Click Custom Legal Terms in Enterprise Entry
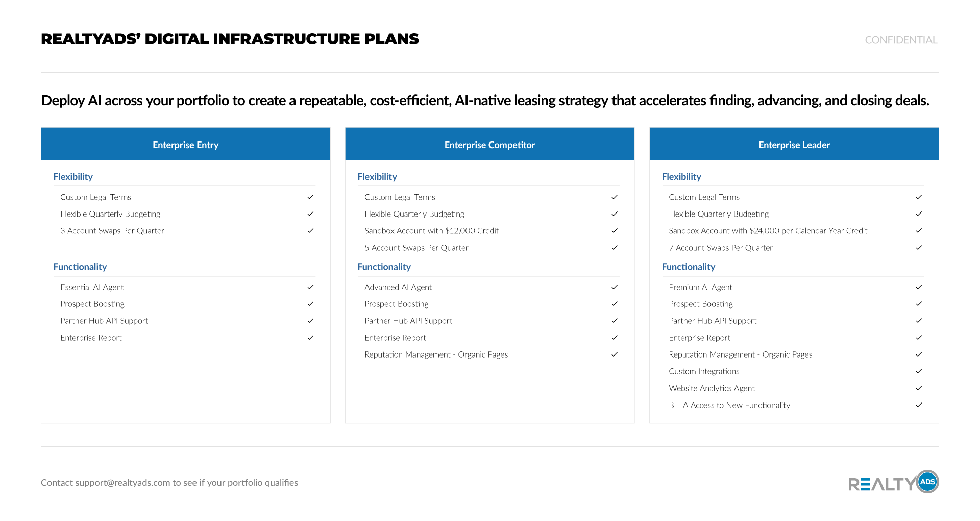This screenshot has height=521, width=980. click(x=95, y=197)
